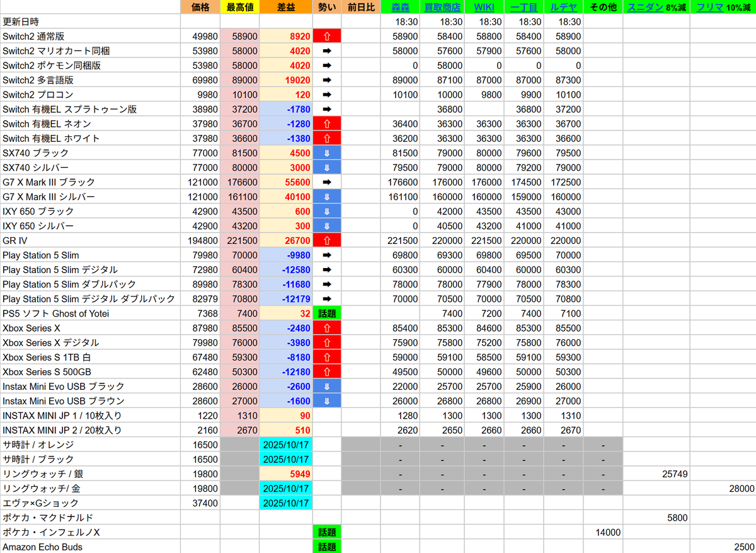Screen dimensions: 756x553
Task: Click the right arrow in Switch2 プロコン row
Action: point(326,95)
